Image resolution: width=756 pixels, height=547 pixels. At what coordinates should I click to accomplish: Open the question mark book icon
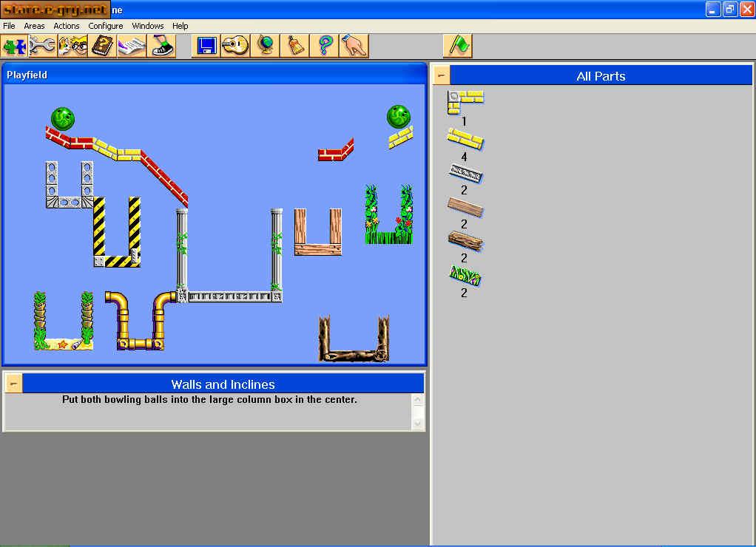coord(102,47)
